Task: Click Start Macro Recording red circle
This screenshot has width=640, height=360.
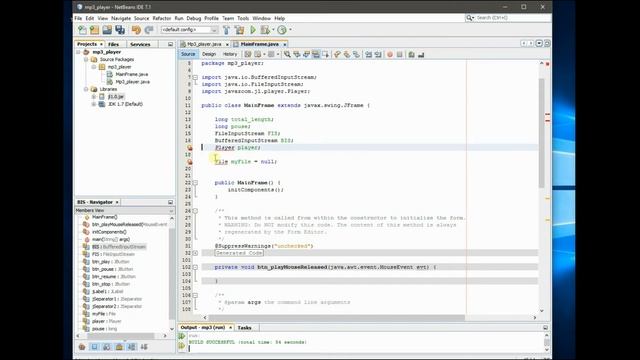Action: [390, 54]
